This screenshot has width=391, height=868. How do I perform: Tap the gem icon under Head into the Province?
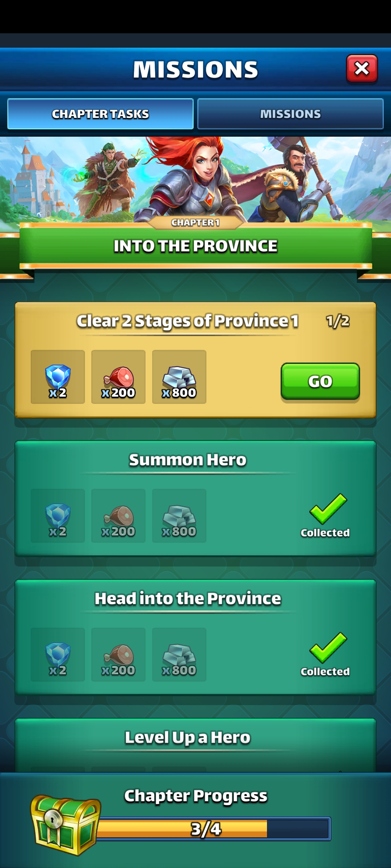point(58,655)
